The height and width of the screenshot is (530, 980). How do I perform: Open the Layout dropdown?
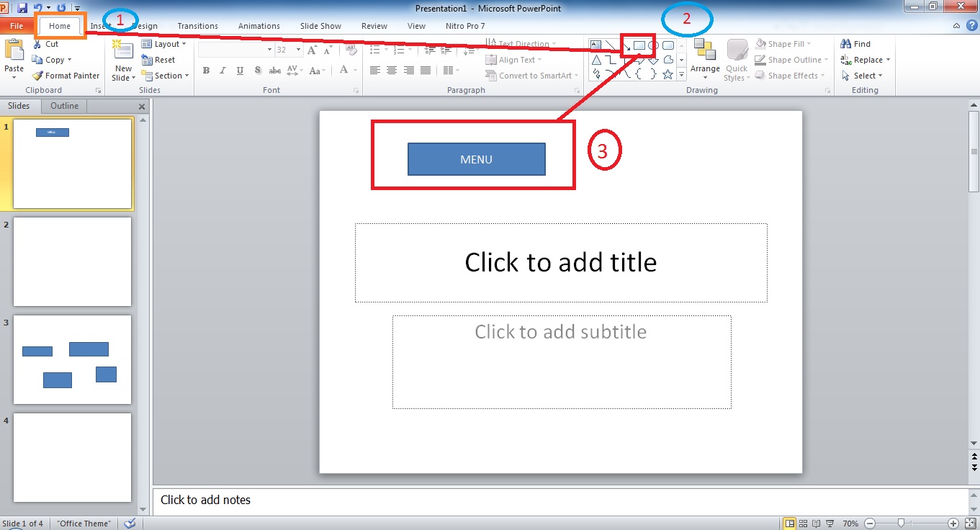click(x=164, y=44)
